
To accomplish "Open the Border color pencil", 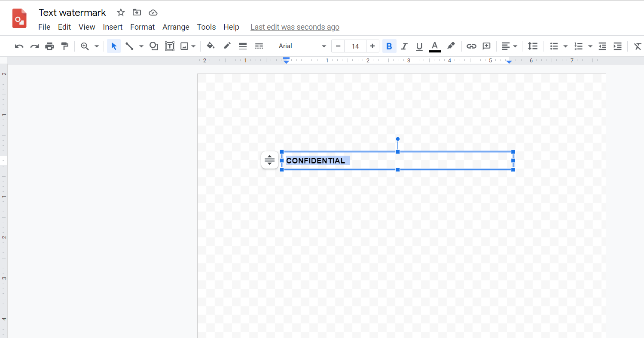I will click(227, 46).
